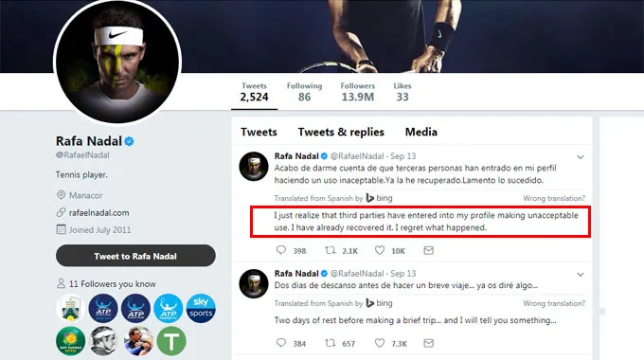The width and height of the screenshot is (644, 360).
Task: Click Tweet to Rafa Nadal button
Action: pyautogui.click(x=135, y=256)
